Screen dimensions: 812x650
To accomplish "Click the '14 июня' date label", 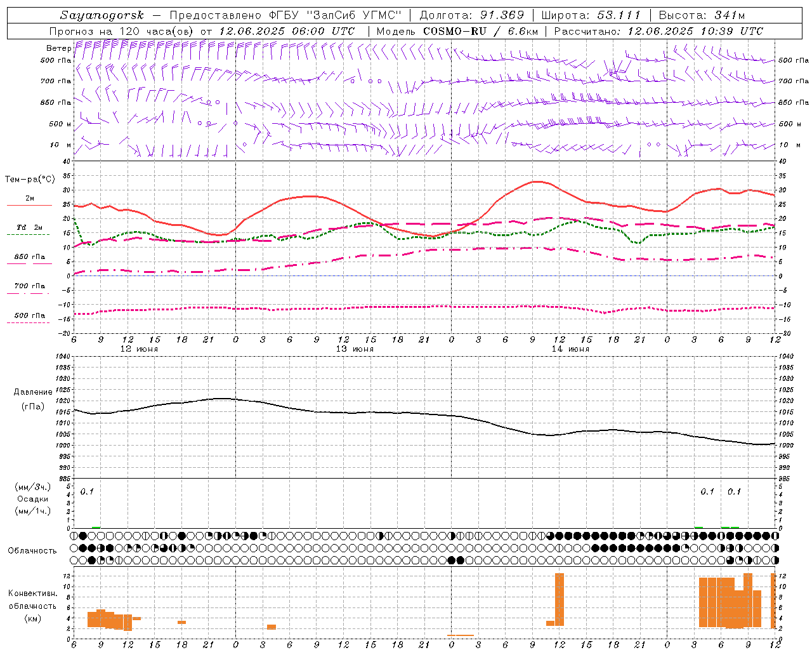I will point(570,349).
